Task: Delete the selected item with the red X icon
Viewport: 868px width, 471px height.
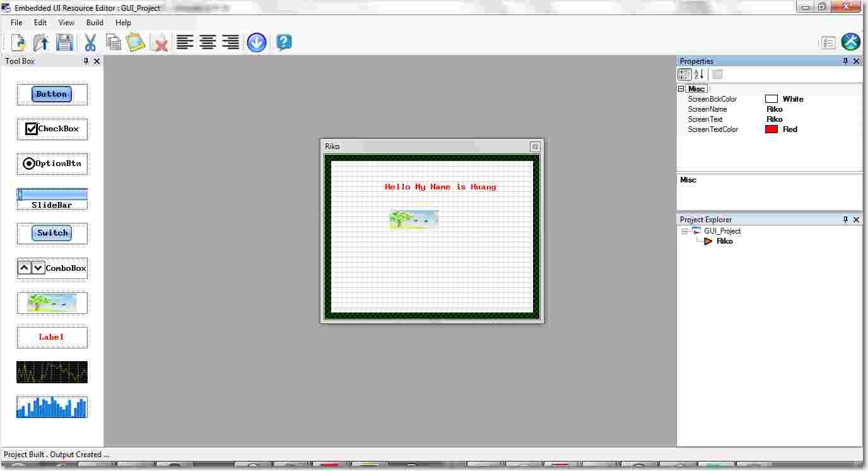Action: pos(160,43)
